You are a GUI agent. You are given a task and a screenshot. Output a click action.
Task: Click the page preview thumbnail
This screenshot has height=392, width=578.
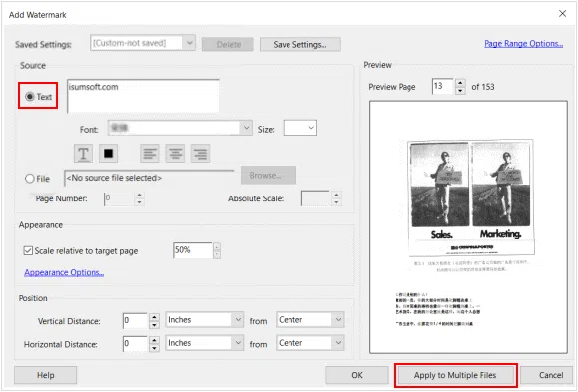[x=468, y=227]
